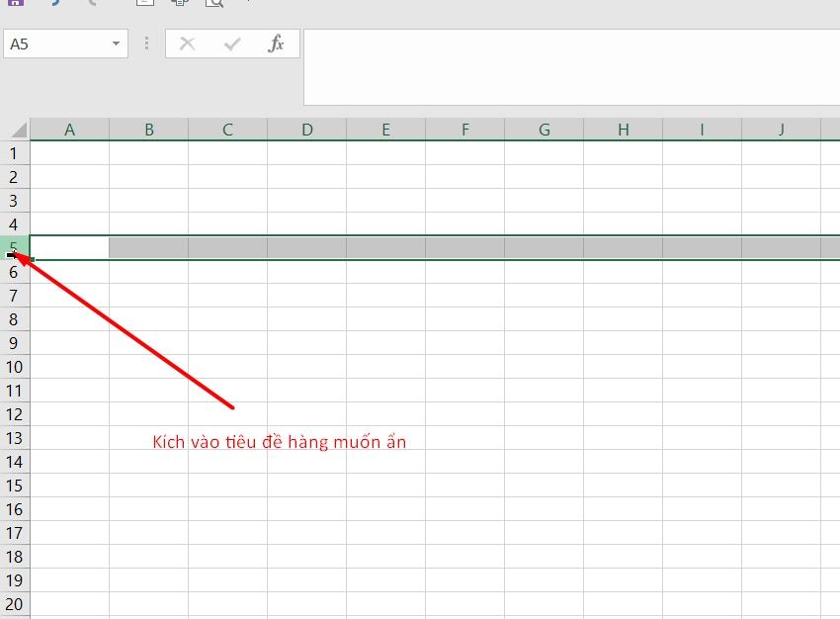Select column G header
The height and width of the screenshot is (619, 840).
click(544, 130)
